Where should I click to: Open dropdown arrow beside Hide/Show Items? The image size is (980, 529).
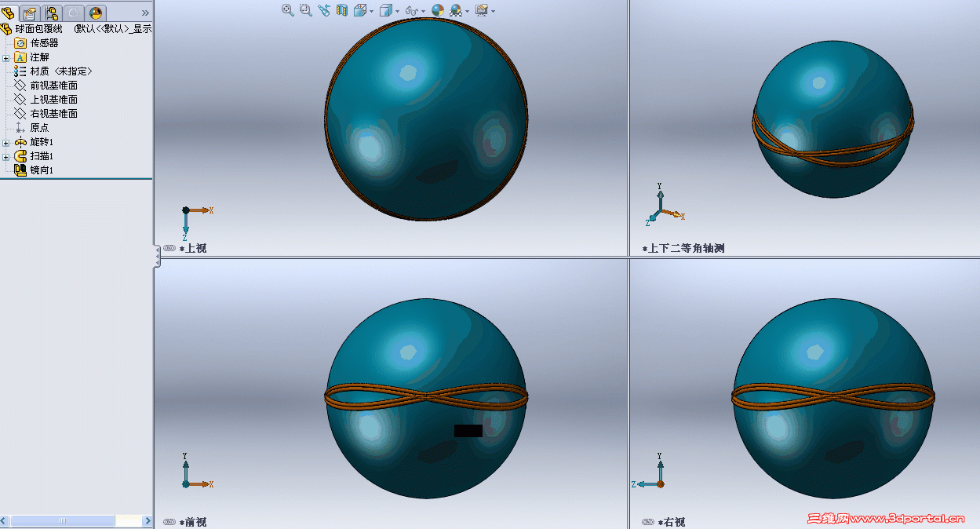point(424,11)
